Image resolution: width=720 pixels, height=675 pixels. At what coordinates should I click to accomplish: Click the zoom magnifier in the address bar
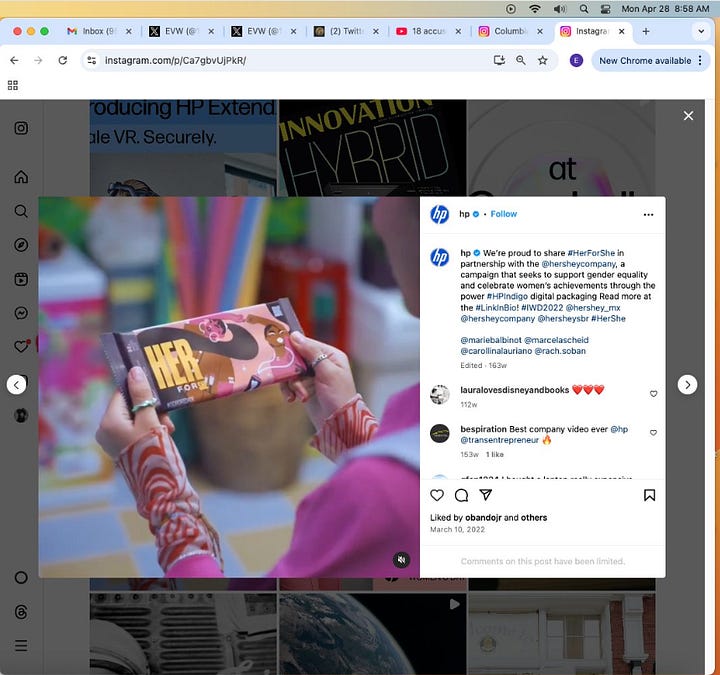click(521, 60)
